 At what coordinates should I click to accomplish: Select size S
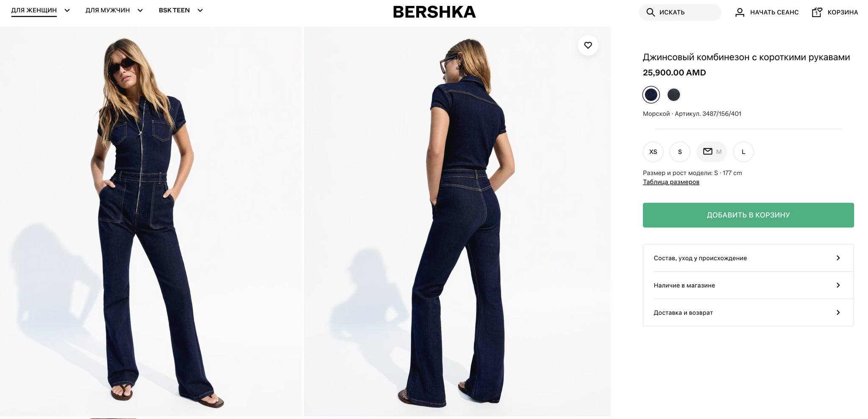680,152
